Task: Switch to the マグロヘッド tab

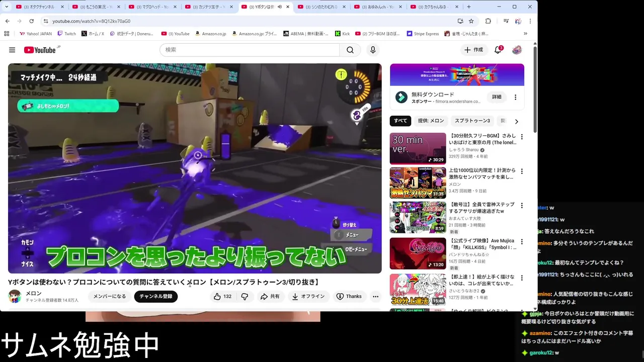Action: coord(152,7)
